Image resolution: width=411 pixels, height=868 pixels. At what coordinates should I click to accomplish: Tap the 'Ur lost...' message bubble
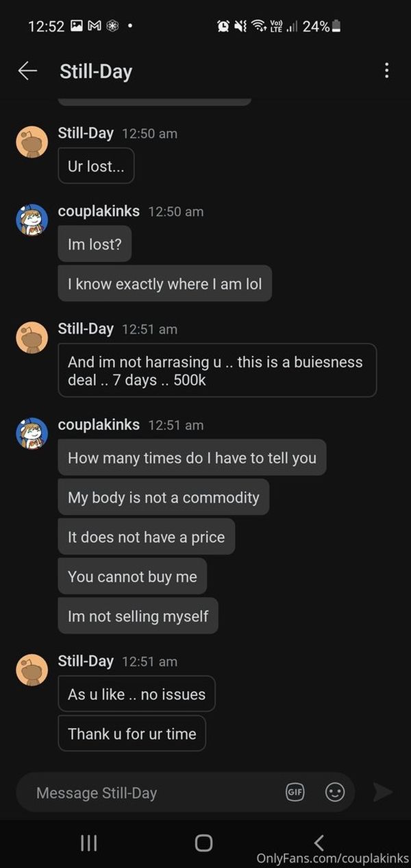pyautogui.click(x=96, y=166)
